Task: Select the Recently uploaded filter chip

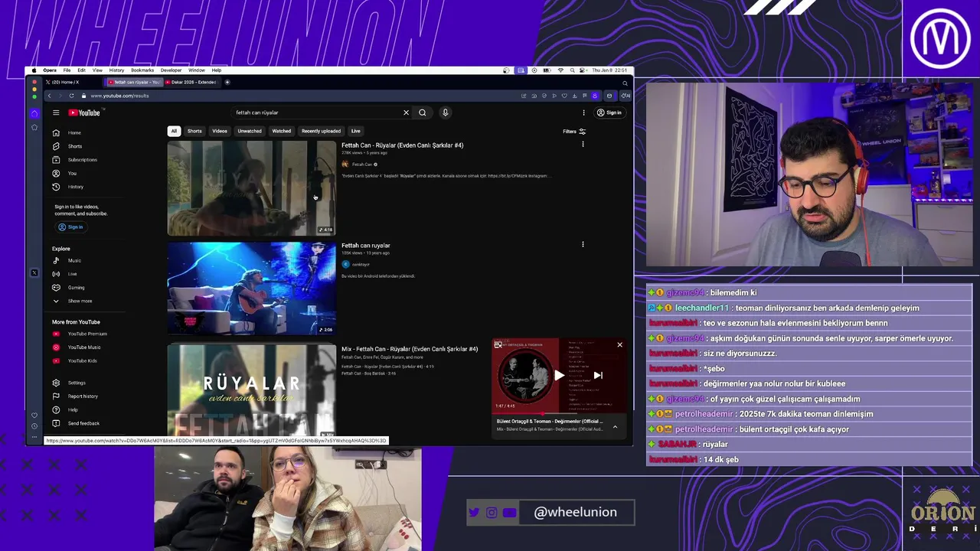Action: pyautogui.click(x=321, y=131)
